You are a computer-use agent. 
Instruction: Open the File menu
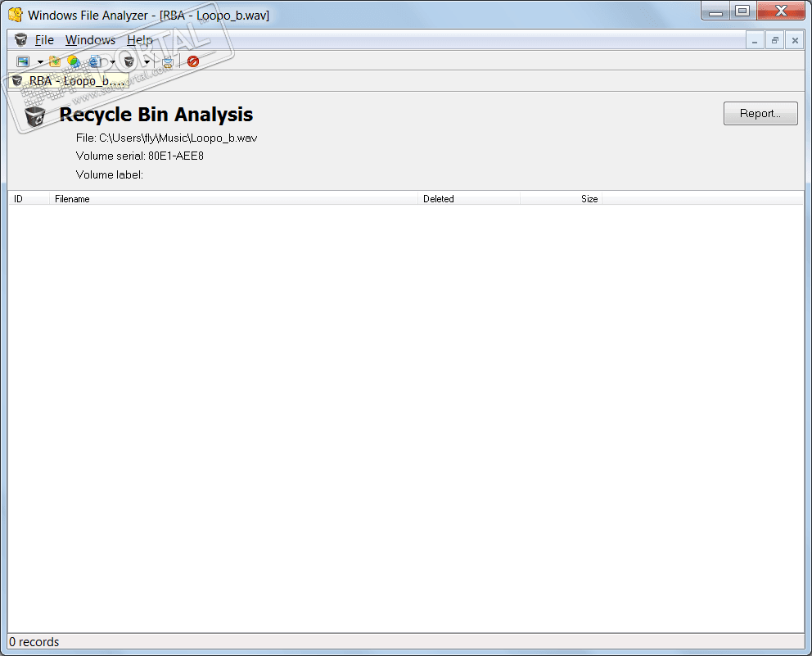(44, 40)
